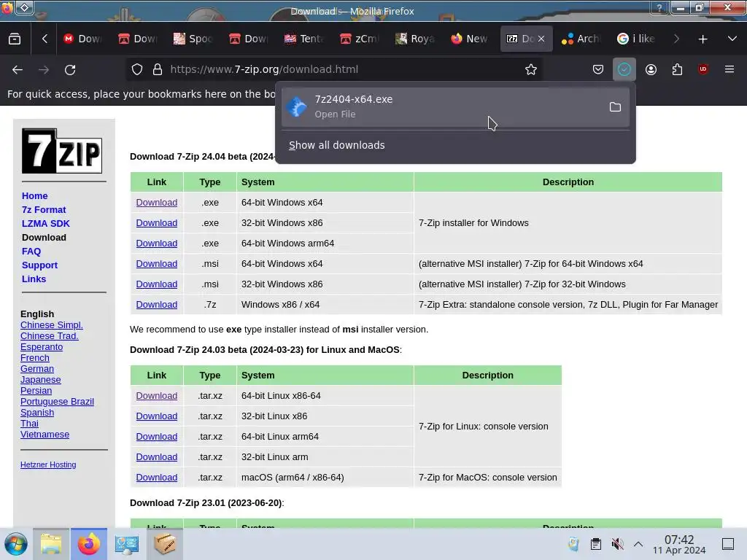This screenshot has height=560, width=747.
Task: Open a new tab with plus button
Action: pyautogui.click(x=703, y=39)
